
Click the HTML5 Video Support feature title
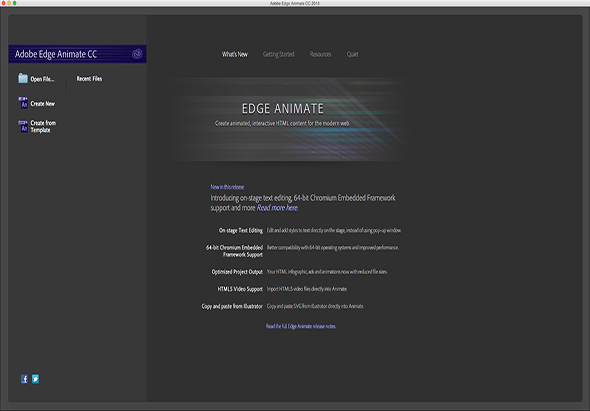(x=240, y=289)
